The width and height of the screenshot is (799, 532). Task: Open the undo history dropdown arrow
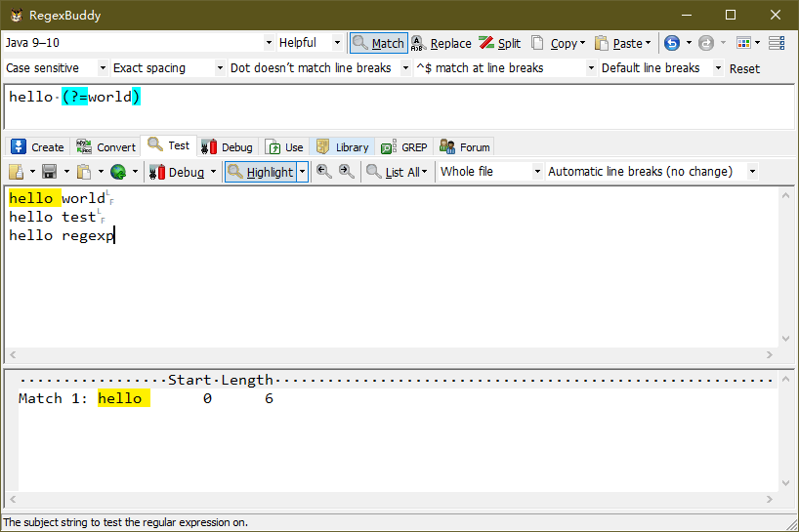click(x=689, y=43)
